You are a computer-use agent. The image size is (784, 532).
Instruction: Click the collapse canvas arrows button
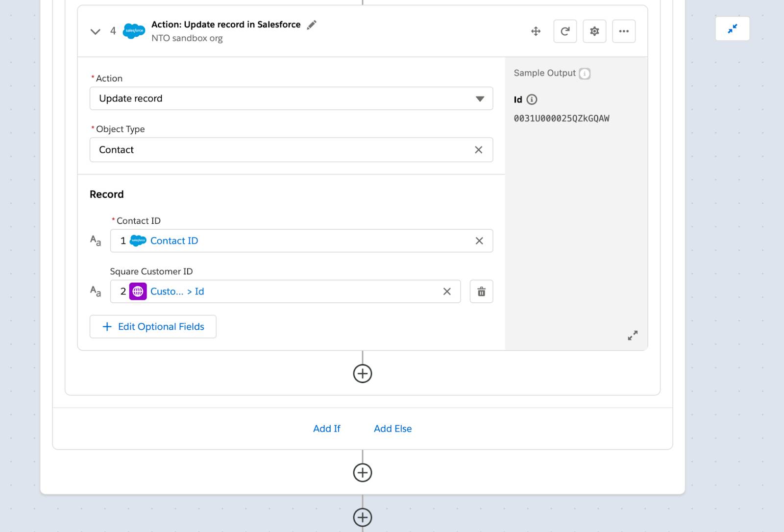(x=732, y=29)
